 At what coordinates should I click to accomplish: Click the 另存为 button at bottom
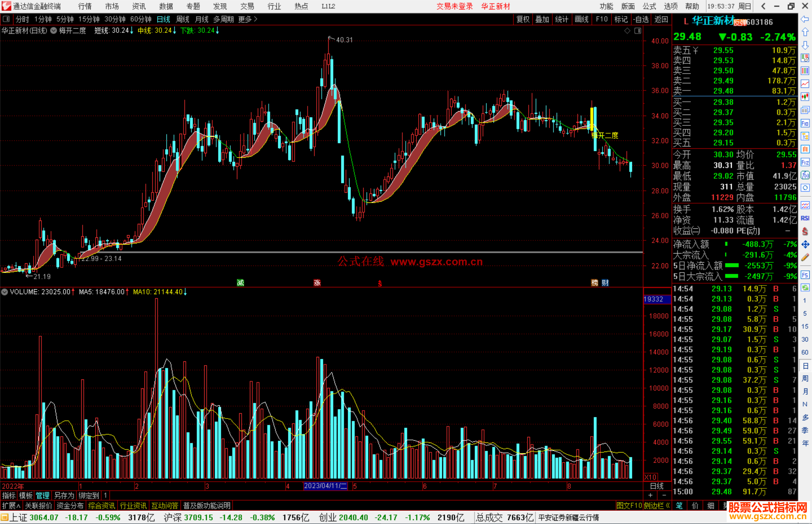click(64, 495)
